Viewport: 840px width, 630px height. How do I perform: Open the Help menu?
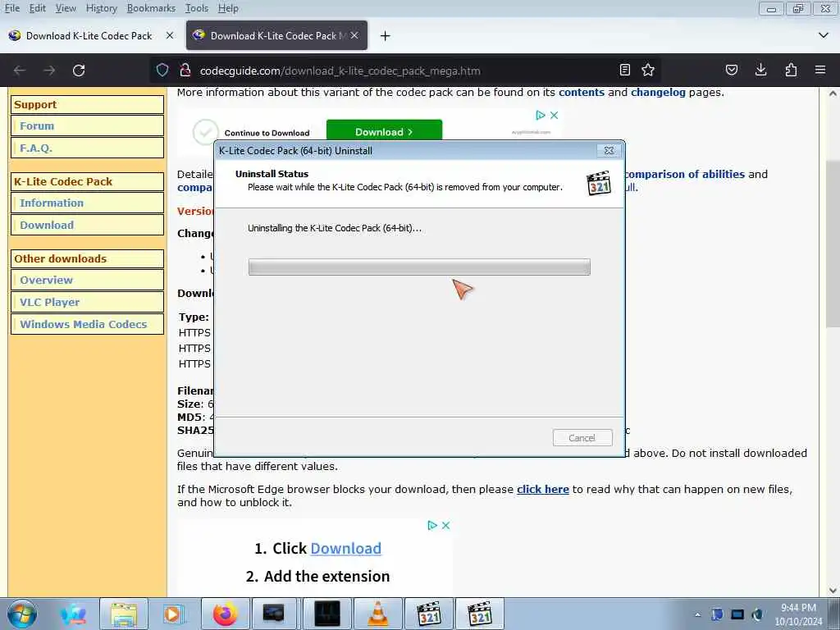(x=228, y=8)
